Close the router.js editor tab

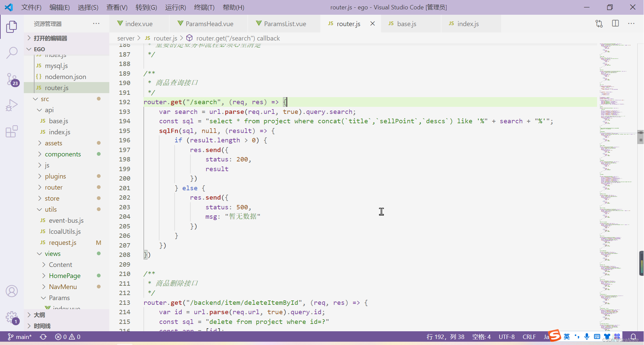pos(372,23)
